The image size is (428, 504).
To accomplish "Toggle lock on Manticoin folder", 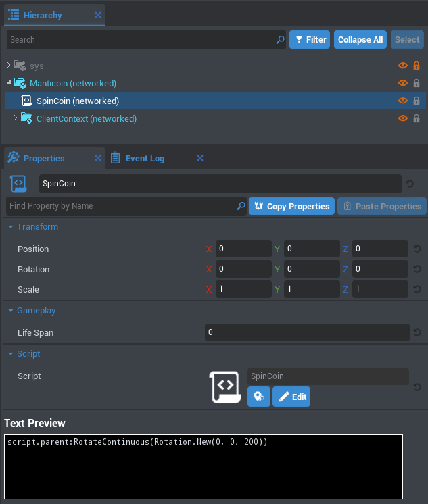I will [417, 83].
